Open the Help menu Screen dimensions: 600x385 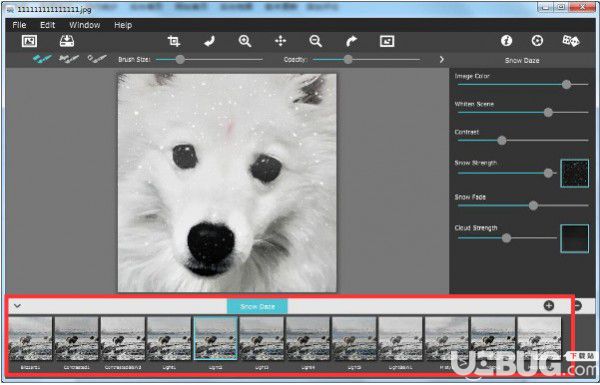pyautogui.click(x=123, y=25)
